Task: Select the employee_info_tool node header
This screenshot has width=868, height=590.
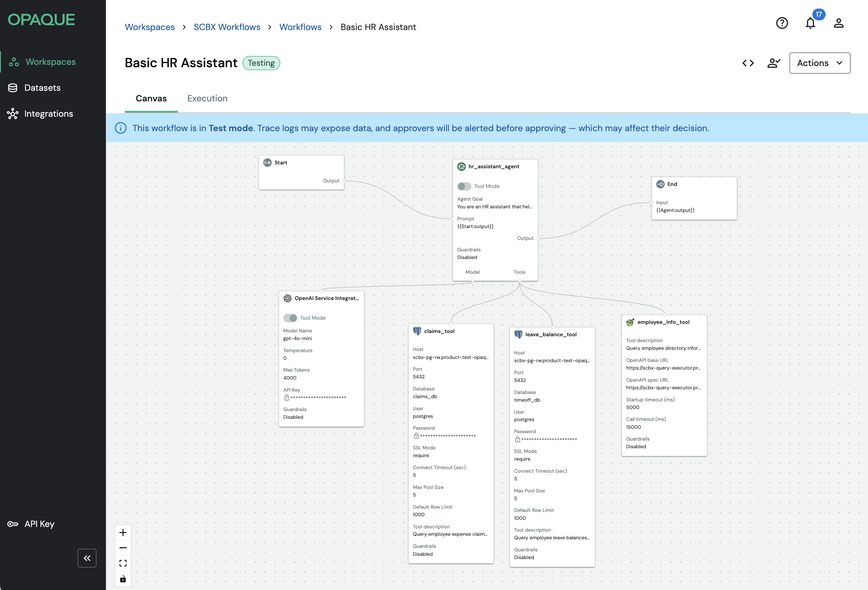Action: click(663, 322)
